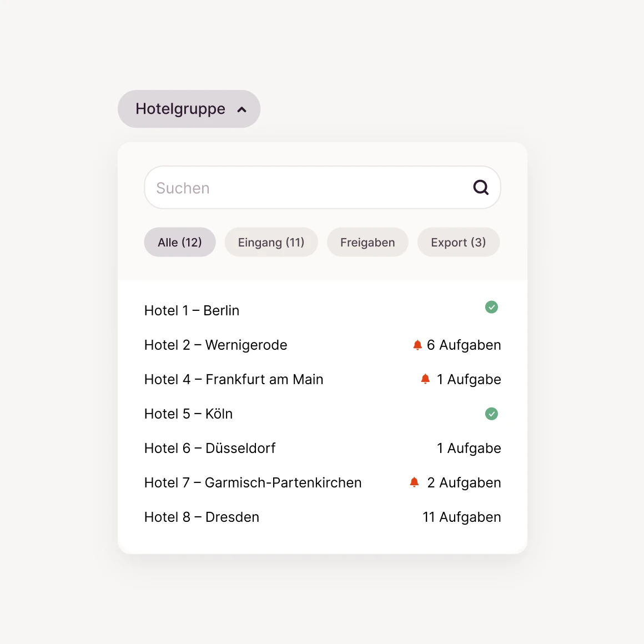Click the bell icon next to 6 Aufgaben

[x=417, y=345]
